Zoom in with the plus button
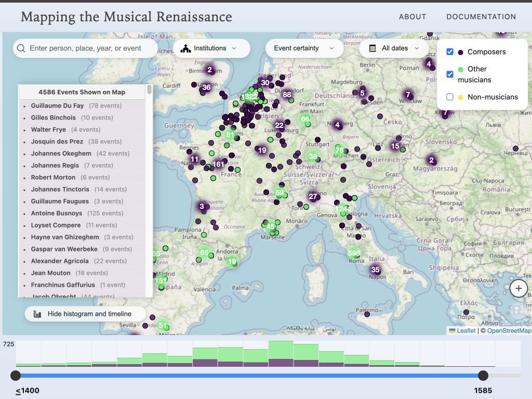This screenshot has width=532, height=399. (x=518, y=288)
